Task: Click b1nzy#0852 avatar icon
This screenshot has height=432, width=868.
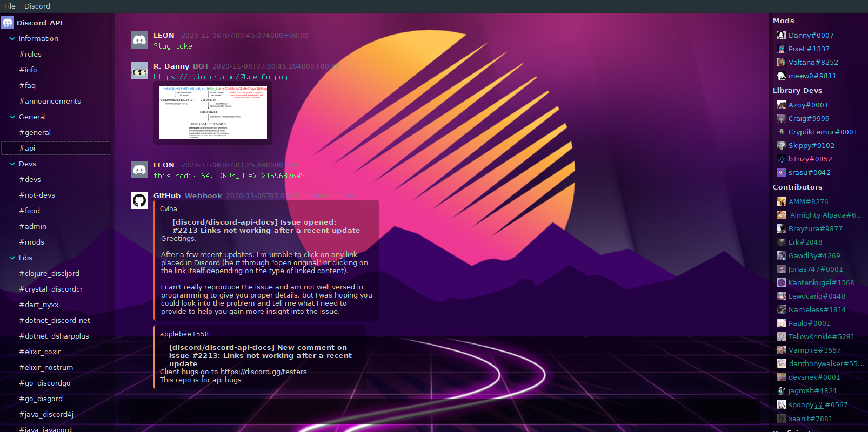Action: tap(782, 159)
